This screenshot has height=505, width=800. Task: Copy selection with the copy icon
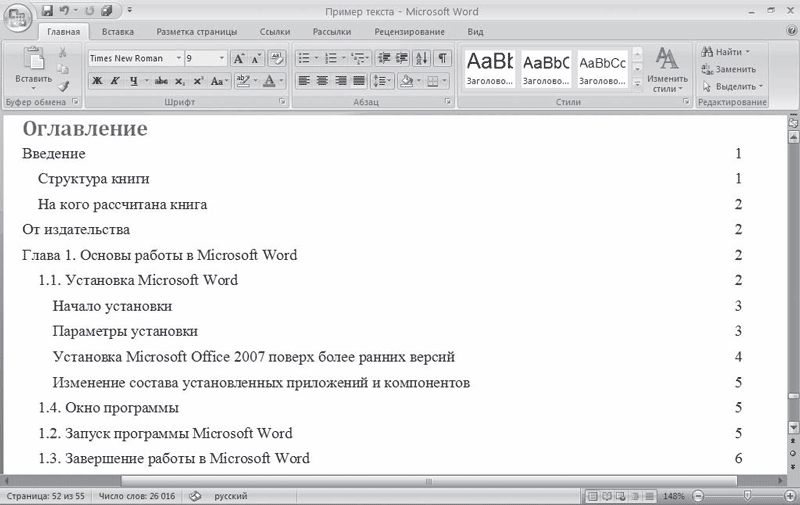[63, 69]
